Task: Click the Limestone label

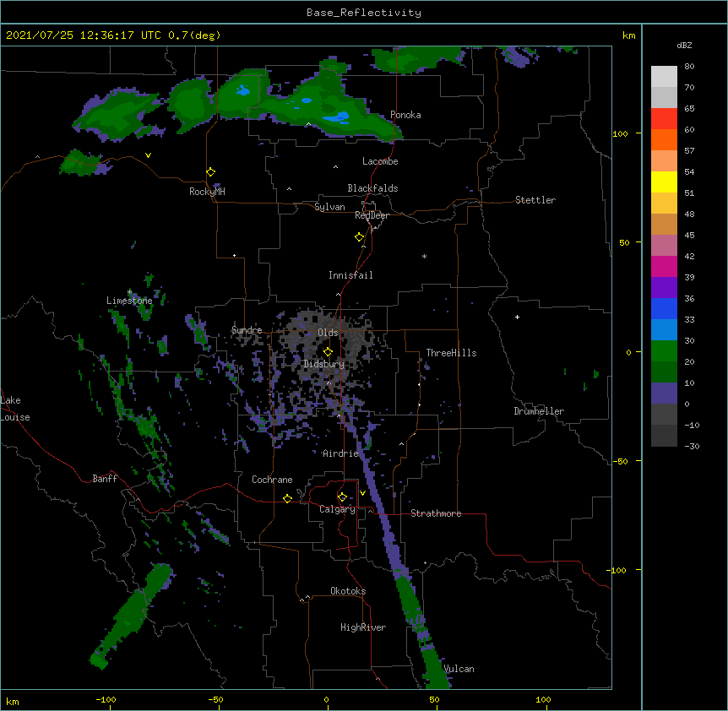Action: point(129,301)
